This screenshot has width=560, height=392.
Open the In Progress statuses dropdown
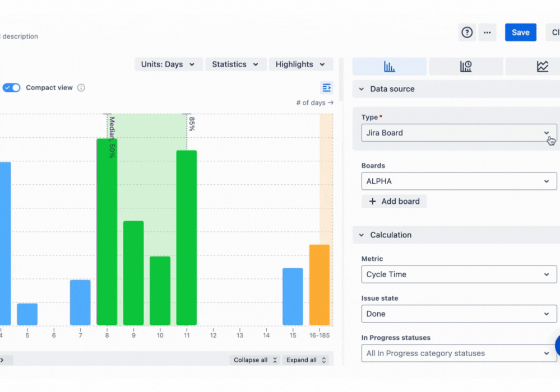click(459, 353)
